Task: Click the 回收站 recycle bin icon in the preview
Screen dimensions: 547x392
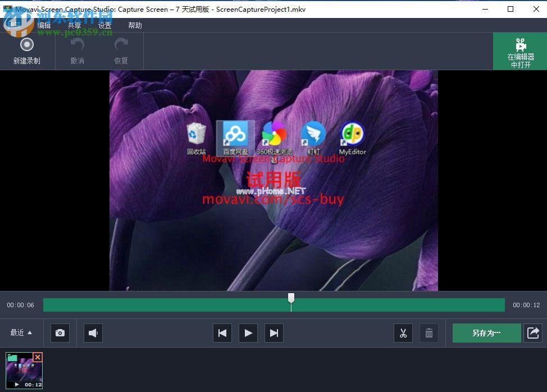Action: point(197,139)
